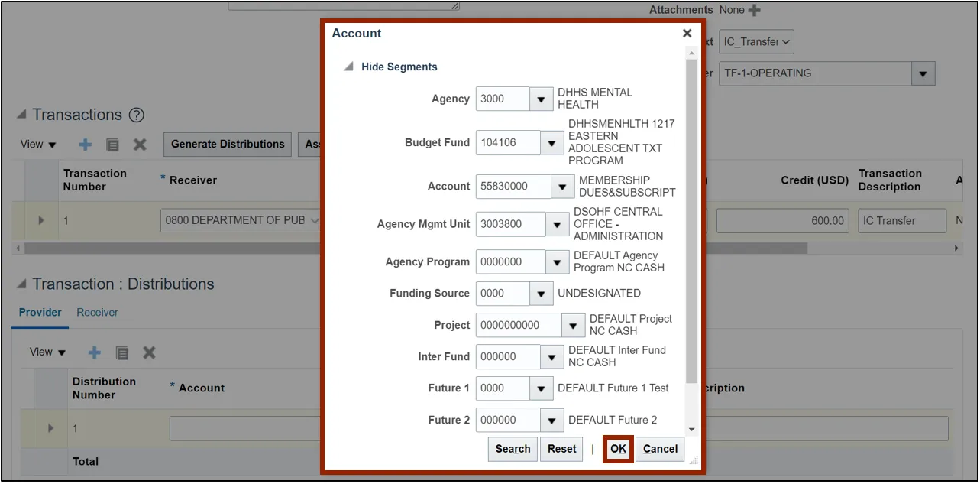The height and width of the screenshot is (484, 980).
Task: Close the Account dialog
Action: pyautogui.click(x=687, y=34)
